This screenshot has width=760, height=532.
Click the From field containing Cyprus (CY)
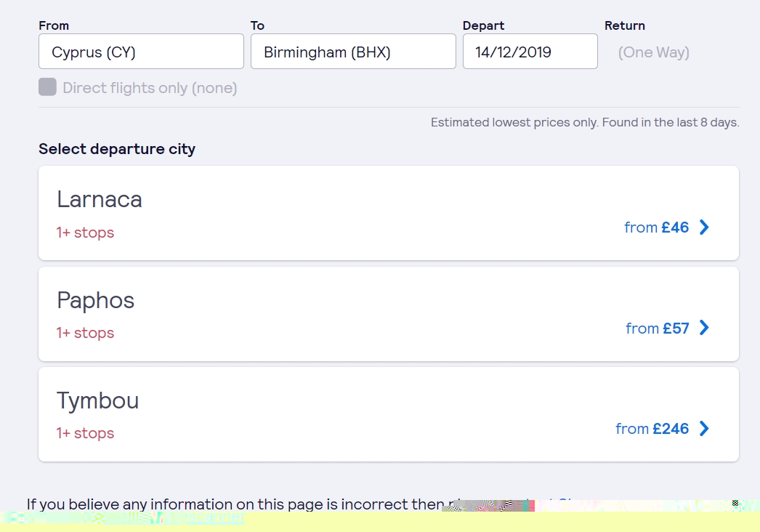[141, 52]
